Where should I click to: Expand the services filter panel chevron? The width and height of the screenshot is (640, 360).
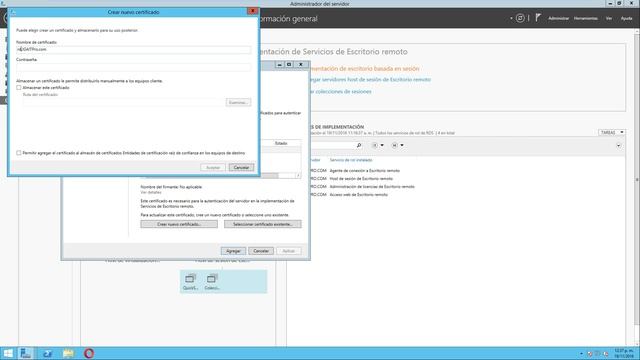click(619, 145)
